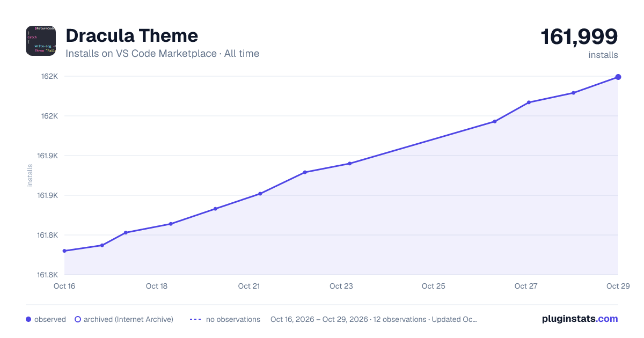Screen dimensions: 644x338
Task: Click the date range and observations summary text
Action: click(x=374, y=319)
